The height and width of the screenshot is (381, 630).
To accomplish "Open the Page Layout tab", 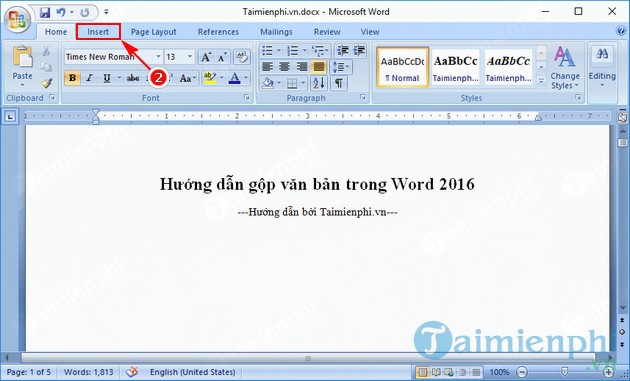I will [x=153, y=32].
